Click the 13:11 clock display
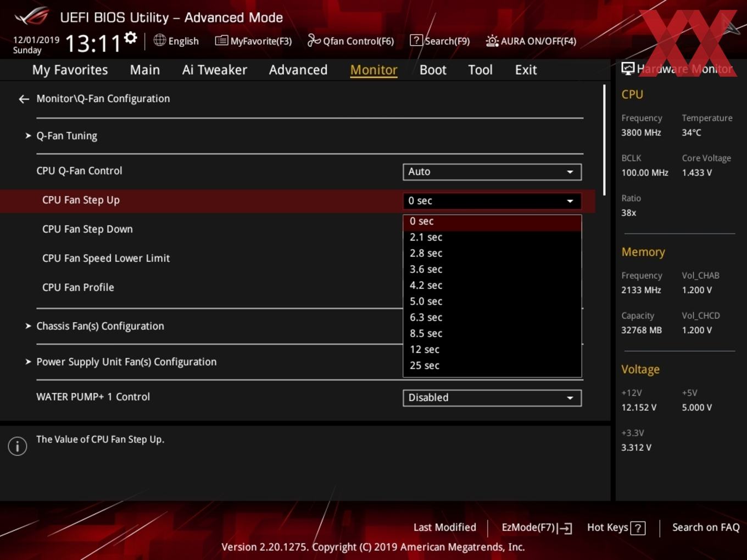 click(x=93, y=43)
